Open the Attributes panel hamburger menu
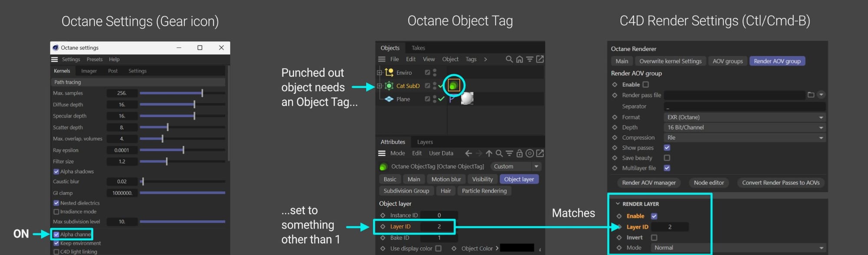 pos(382,153)
